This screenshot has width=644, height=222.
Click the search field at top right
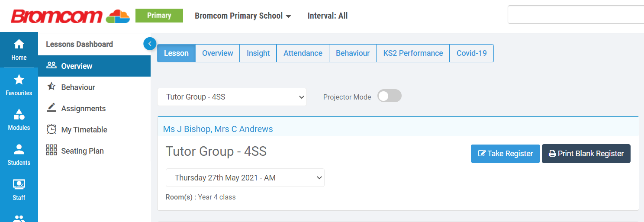[576, 15]
